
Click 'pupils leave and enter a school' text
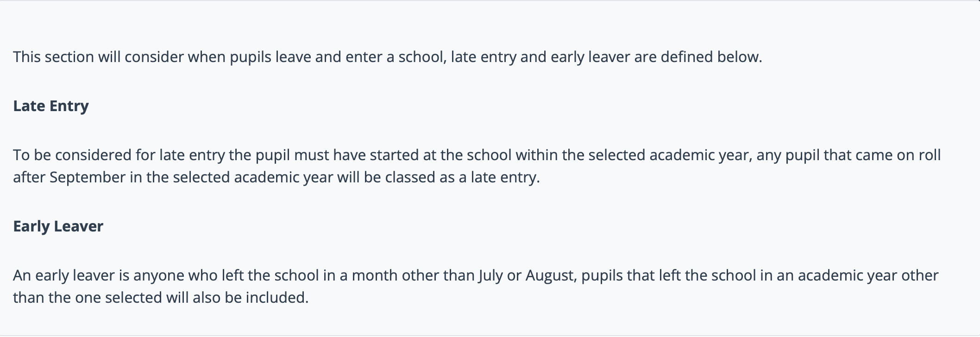pyautogui.click(x=338, y=57)
